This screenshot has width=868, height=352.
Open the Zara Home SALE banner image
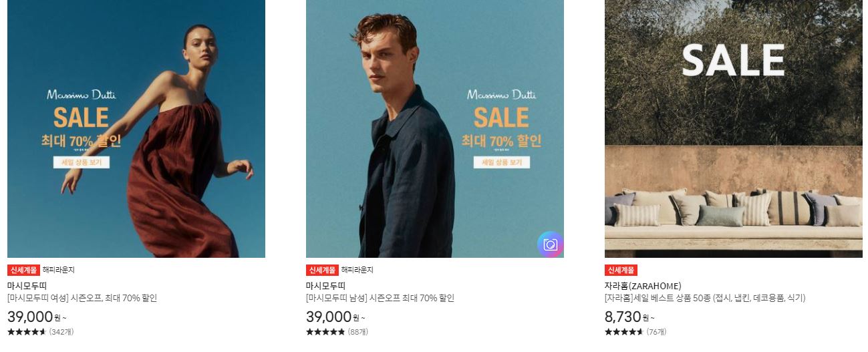tap(733, 129)
